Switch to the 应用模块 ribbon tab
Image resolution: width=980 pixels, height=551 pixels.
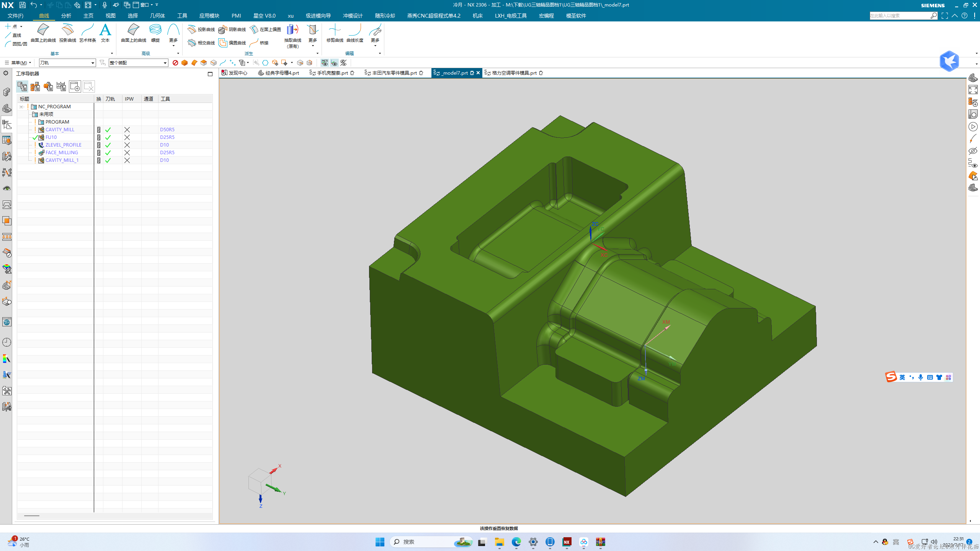[209, 16]
